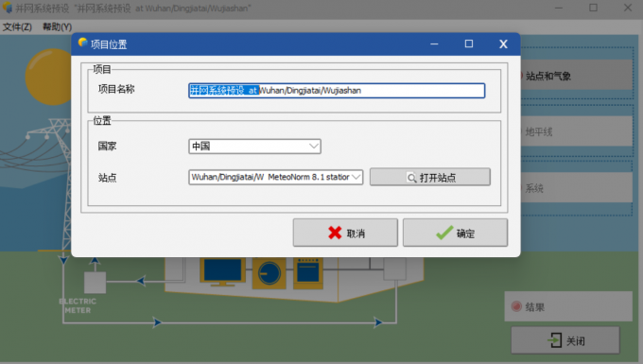643x364 pixels.
Task: Click the electric meter box in diagram
Action: click(96, 283)
